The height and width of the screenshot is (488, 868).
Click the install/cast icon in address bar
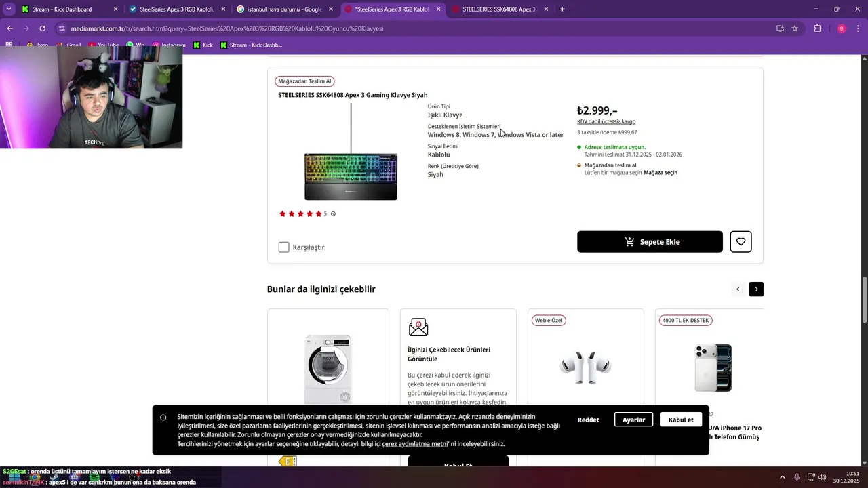(780, 28)
